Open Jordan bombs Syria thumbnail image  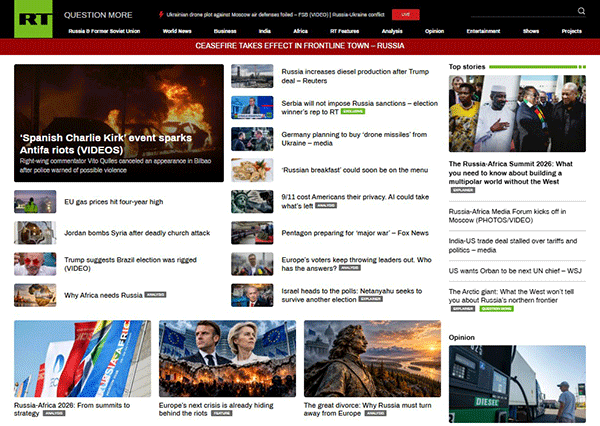[35, 233]
